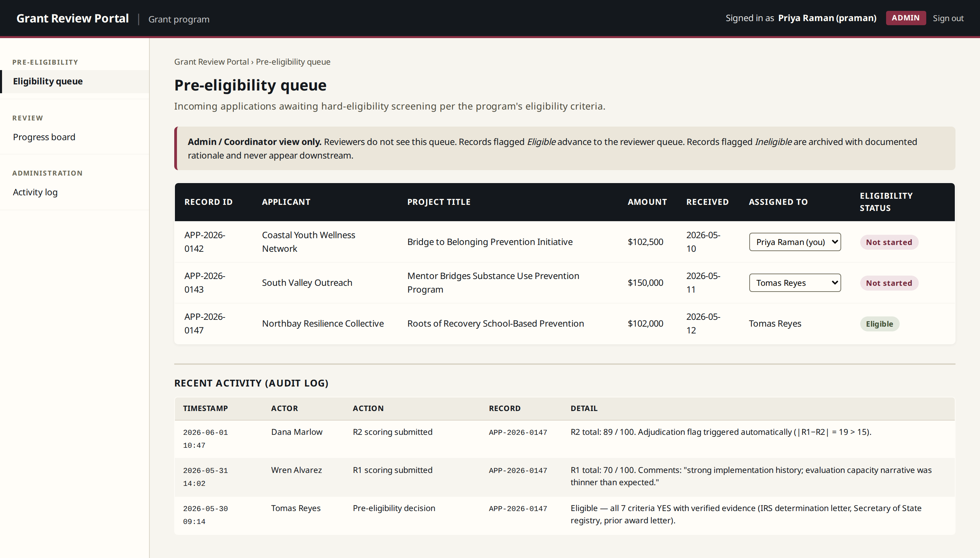Screen dimensions: 980x558
Task: Open the Activity log page
Action: point(35,192)
